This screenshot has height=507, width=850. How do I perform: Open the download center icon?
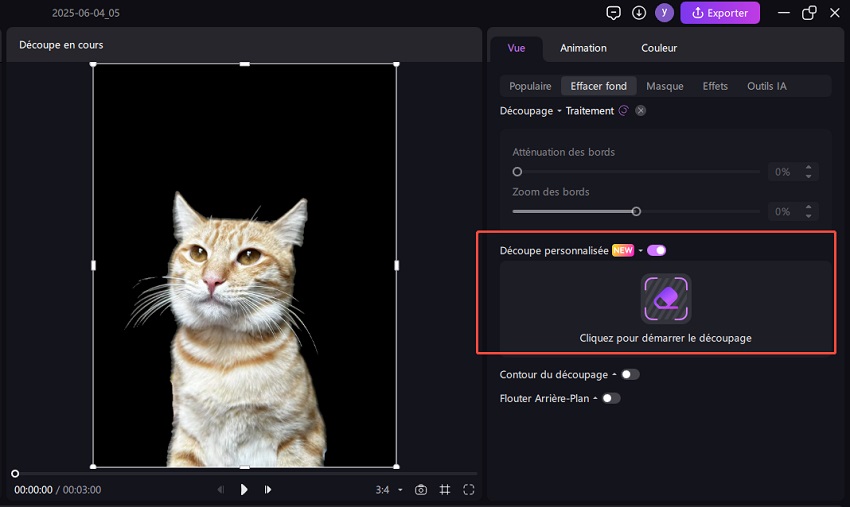(639, 12)
